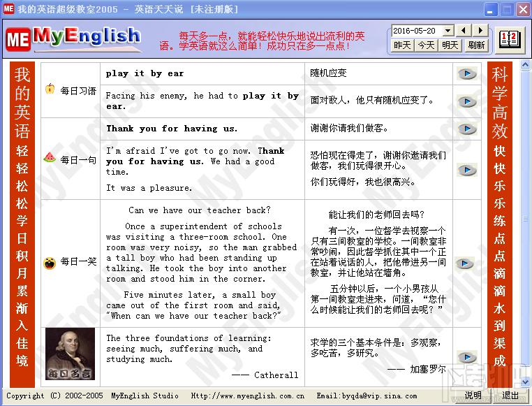This screenshot has width=532, height=406.
Task: Click the 每日习语 label
Action: [x=78, y=91]
